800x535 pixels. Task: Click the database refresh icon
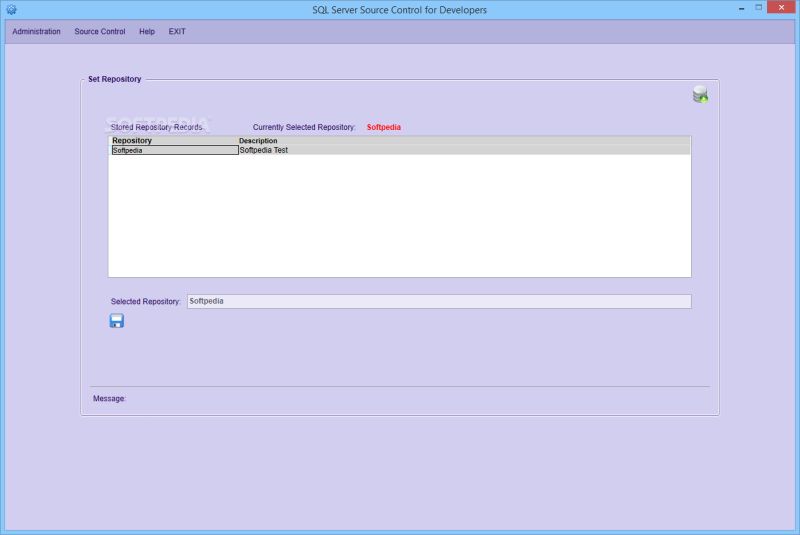700,94
